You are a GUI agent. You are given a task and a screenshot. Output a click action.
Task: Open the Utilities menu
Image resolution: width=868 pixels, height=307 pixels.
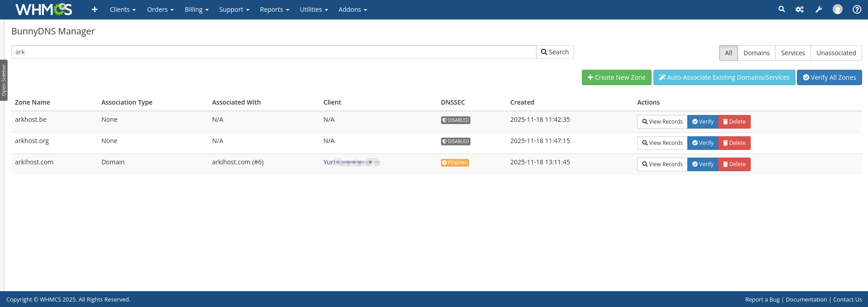tap(314, 10)
